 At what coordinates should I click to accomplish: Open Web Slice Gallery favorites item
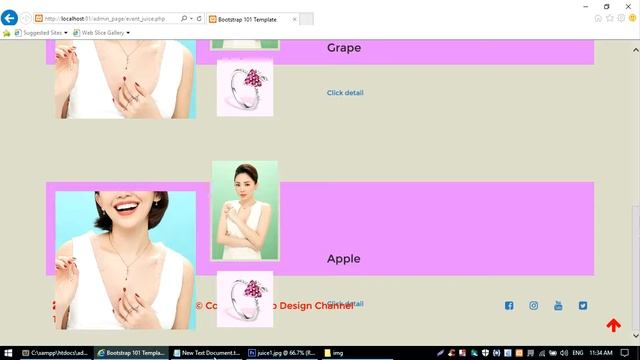(x=101, y=33)
